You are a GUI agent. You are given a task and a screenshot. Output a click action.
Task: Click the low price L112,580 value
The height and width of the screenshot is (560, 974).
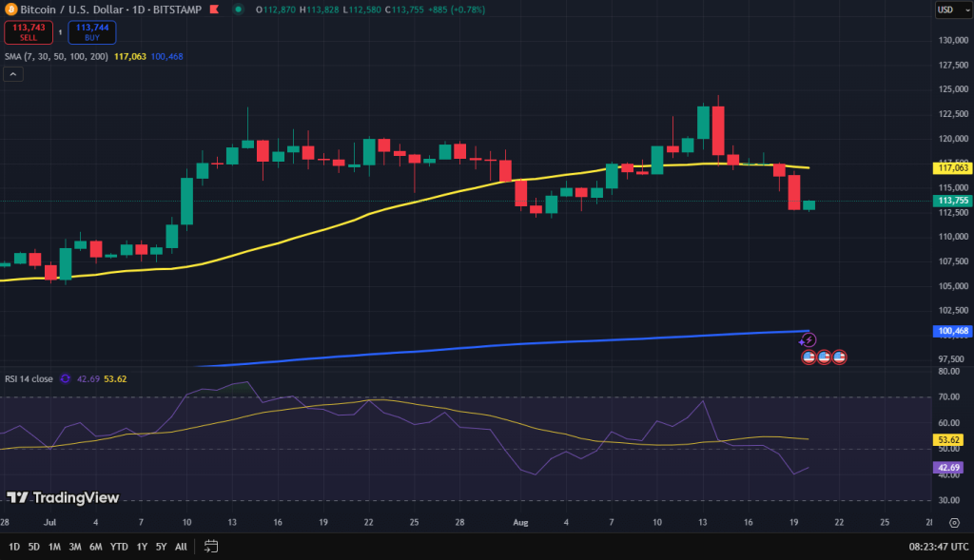[x=362, y=10]
